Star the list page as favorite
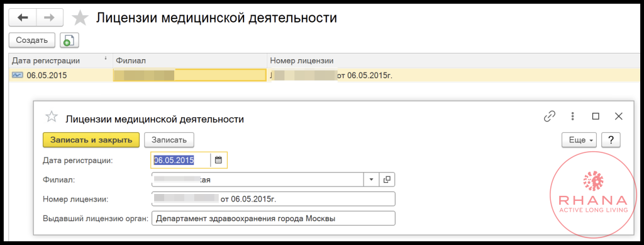Image resolution: width=644 pixels, height=245 pixels. pyautogui.click(x=80, y=18)
